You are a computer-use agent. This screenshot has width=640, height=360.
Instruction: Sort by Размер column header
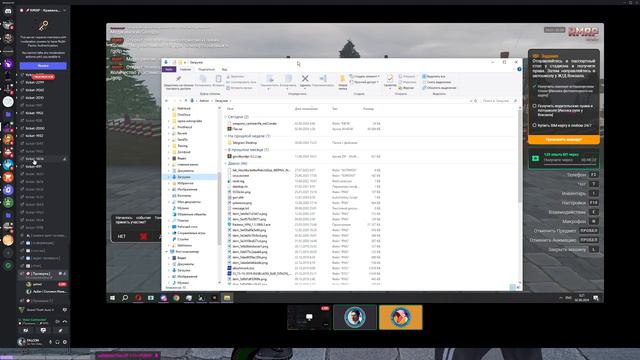(368, 109)
